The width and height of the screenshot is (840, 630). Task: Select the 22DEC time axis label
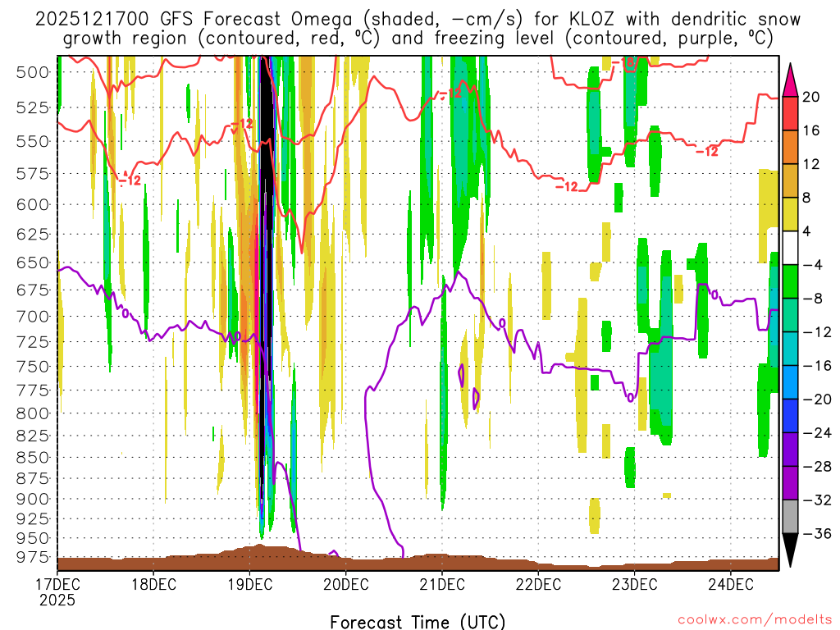pyautogui.click(x=538, y=583)
